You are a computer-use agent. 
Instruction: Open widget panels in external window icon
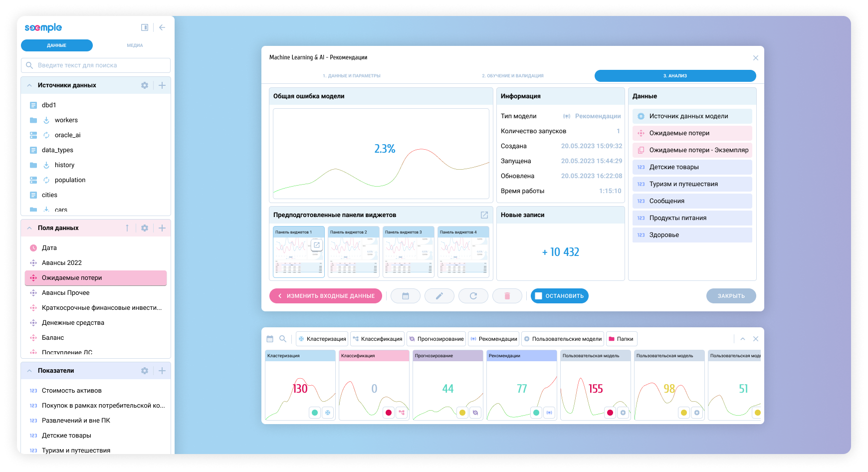484,215
